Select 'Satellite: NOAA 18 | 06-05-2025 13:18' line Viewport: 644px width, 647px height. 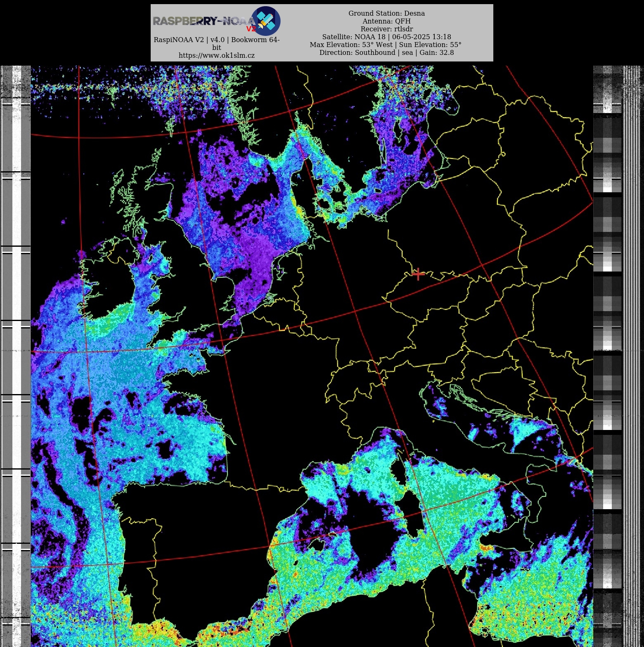click(x=386, y=37)
